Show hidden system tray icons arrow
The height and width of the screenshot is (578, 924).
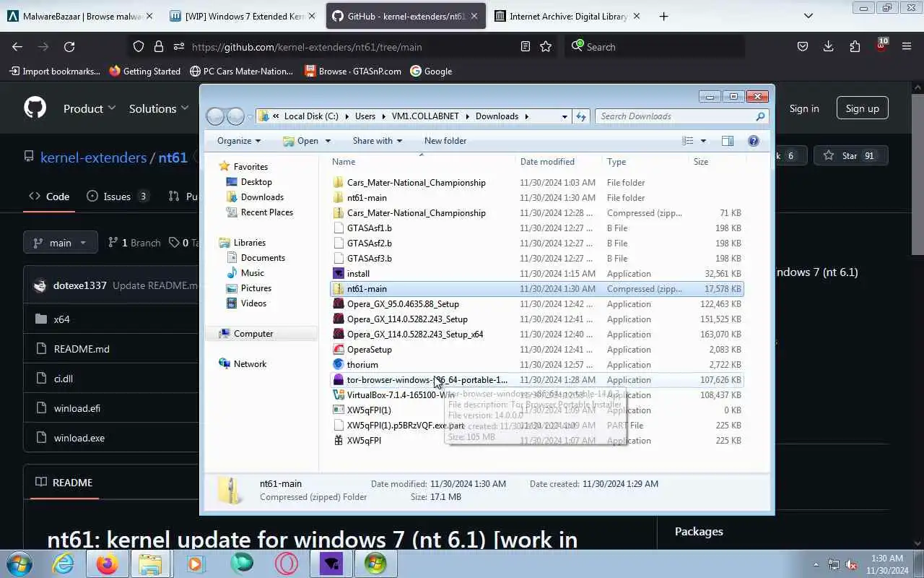click(816, 564)
